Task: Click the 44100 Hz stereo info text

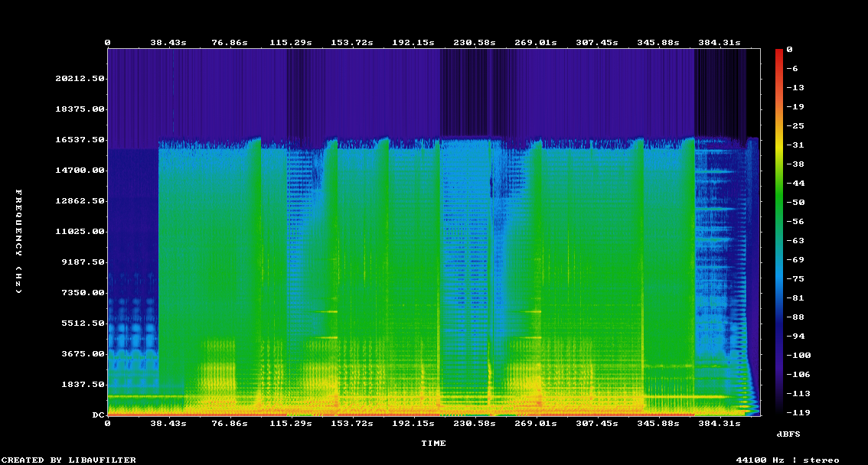Action: pos(788,460)
